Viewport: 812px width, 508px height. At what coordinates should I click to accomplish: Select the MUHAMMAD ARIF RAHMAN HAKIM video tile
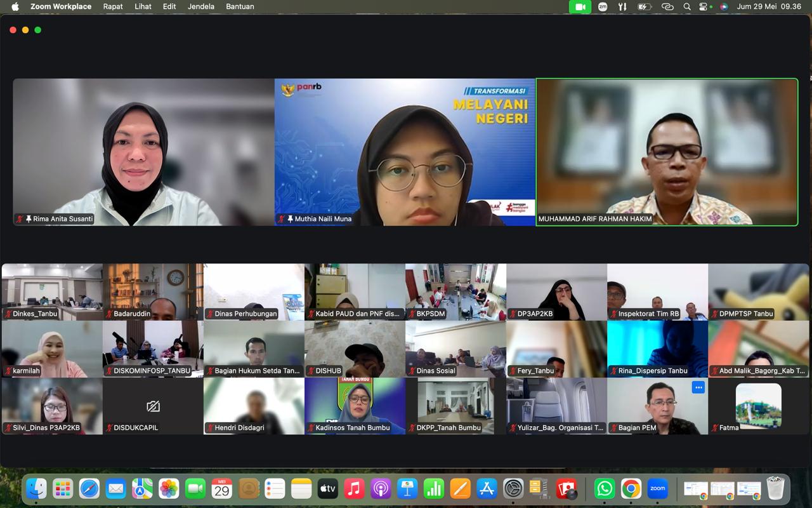(x=667, y=152)
